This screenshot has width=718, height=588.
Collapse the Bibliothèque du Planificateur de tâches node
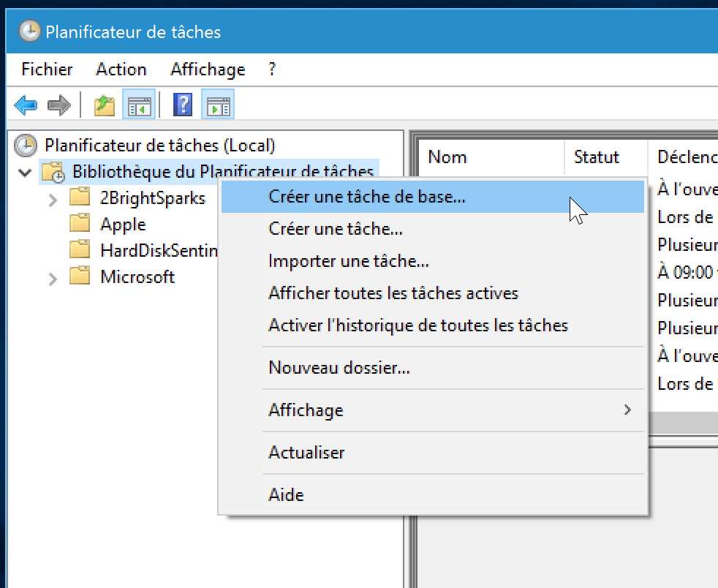click(25, 173)
